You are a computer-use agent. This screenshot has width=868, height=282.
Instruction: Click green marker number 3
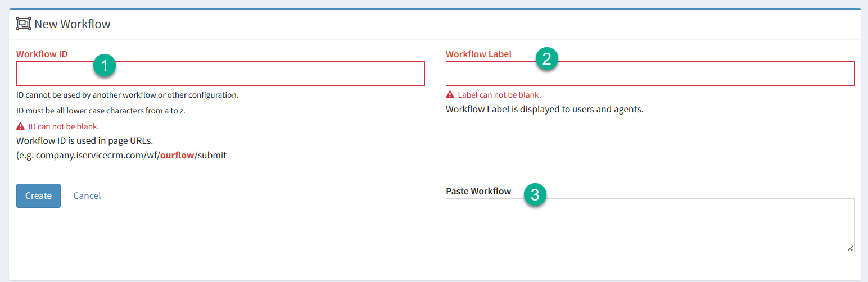click(x=535, y=195)
